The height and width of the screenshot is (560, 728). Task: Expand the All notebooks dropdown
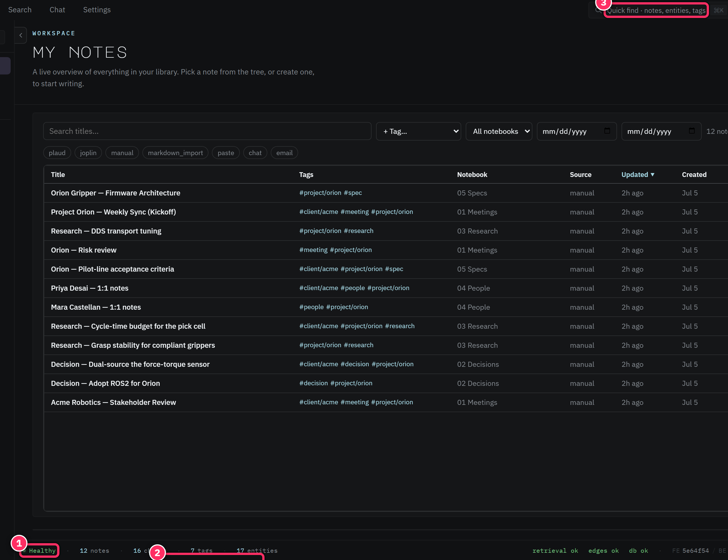(x=499, y=131)
